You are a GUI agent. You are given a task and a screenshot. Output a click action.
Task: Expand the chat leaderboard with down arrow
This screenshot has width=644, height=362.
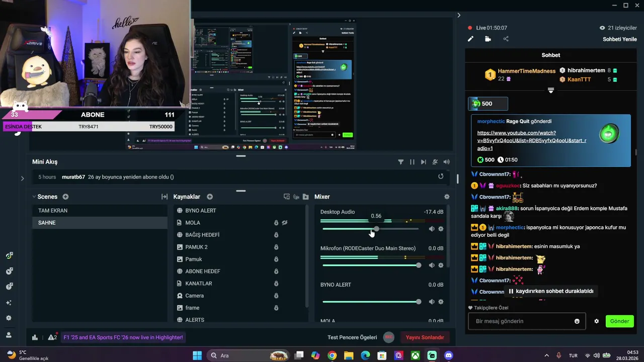551,90
